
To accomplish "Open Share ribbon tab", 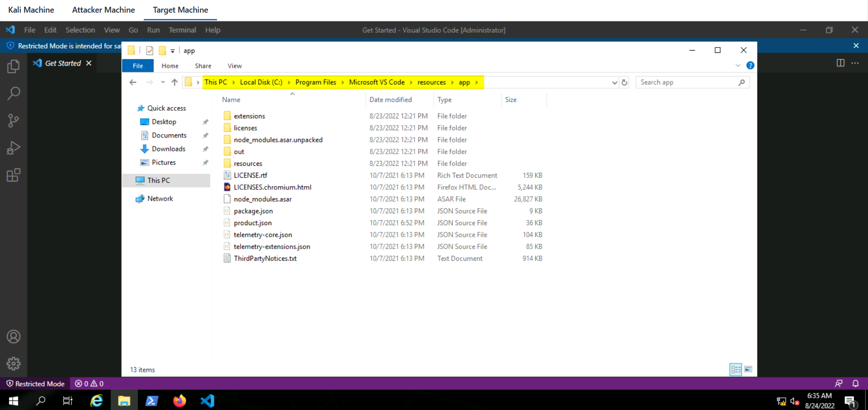I will point(203,66).
